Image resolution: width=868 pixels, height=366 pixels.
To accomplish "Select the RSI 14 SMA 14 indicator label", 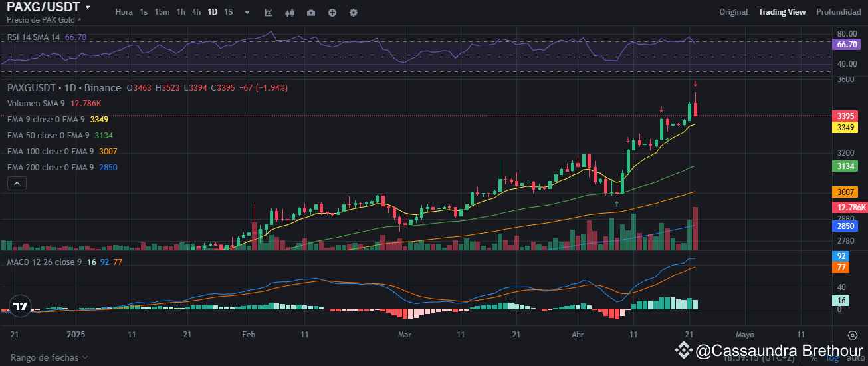I will (x=34, y=37).
